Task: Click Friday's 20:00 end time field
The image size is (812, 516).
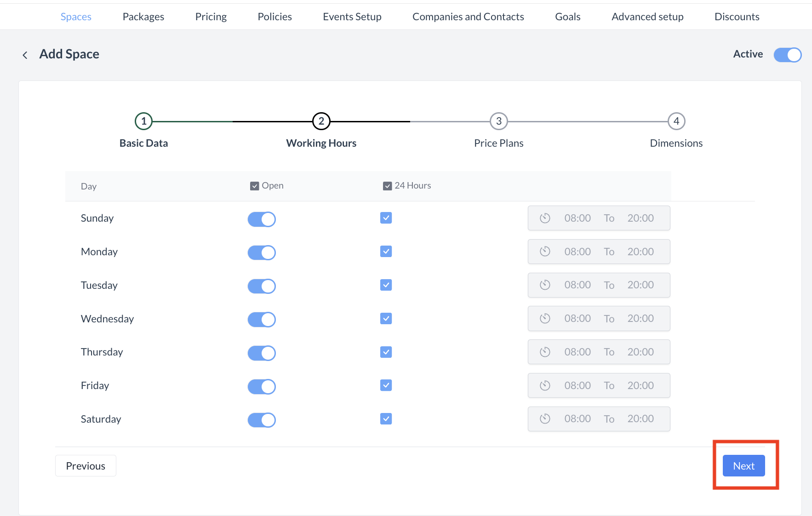Action: [x=640, y=385]
